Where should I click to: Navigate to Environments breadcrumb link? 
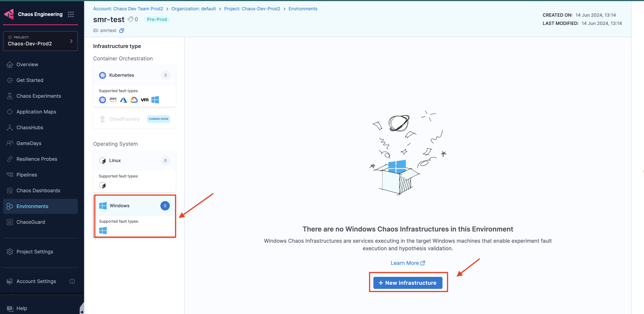[303, 9]
